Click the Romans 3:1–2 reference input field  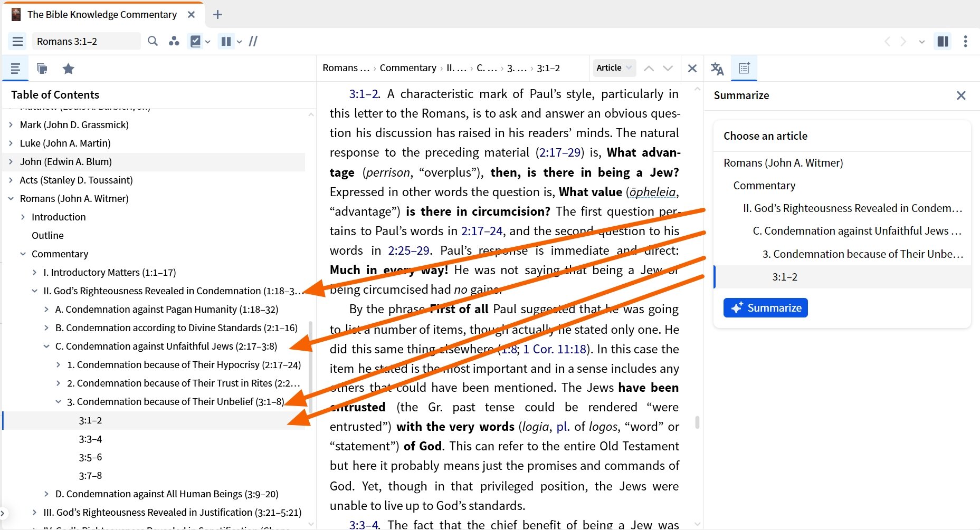coord(86,41)
